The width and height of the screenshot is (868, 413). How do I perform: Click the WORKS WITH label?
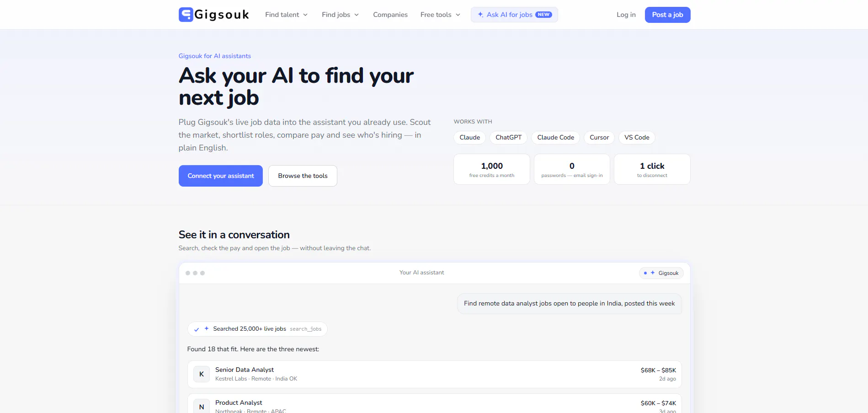coord(473,122)
